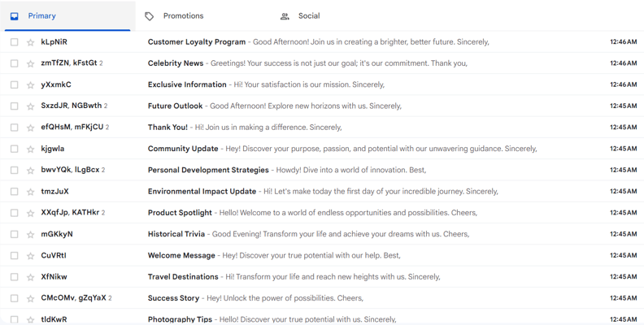Star the Travel Destinations email
Image resolution: width=644 pixels, height=325 pixels.
pos(31,277)
